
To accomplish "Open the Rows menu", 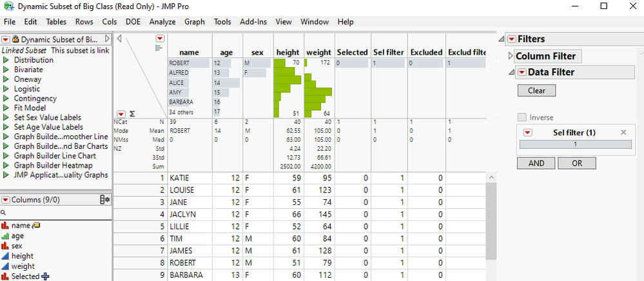I will tap(84, 22).
